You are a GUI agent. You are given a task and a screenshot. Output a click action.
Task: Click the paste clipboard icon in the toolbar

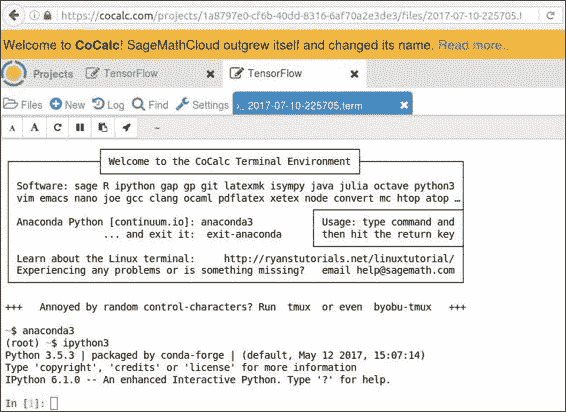pos(103,127)
